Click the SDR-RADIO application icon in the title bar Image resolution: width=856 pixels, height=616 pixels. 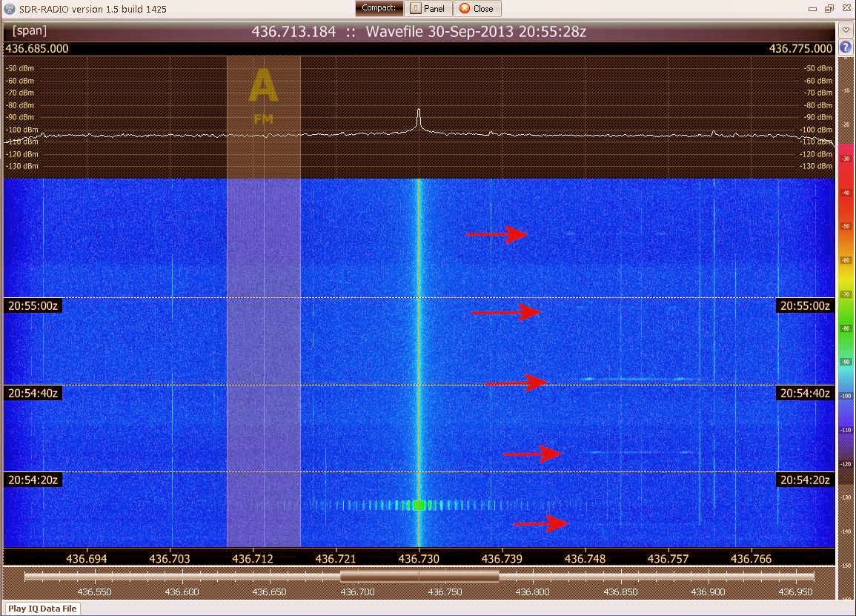(10, 9)
